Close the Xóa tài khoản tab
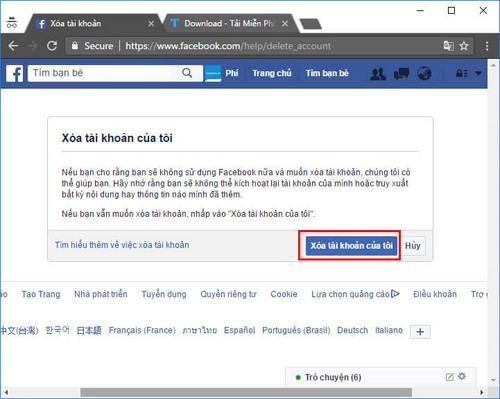Screen dimensions: 500x399 point(151,24)
